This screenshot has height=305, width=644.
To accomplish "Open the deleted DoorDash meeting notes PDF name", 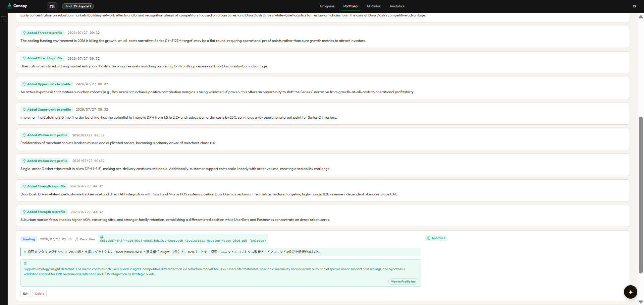I will click(183, 241).
